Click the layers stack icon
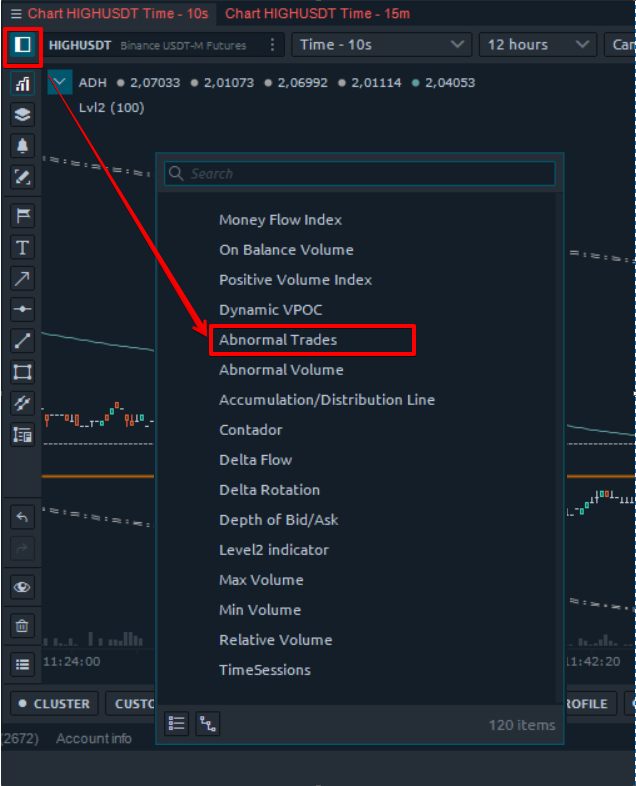The height and width of the screenshot is (786, 636). point(22,115)
